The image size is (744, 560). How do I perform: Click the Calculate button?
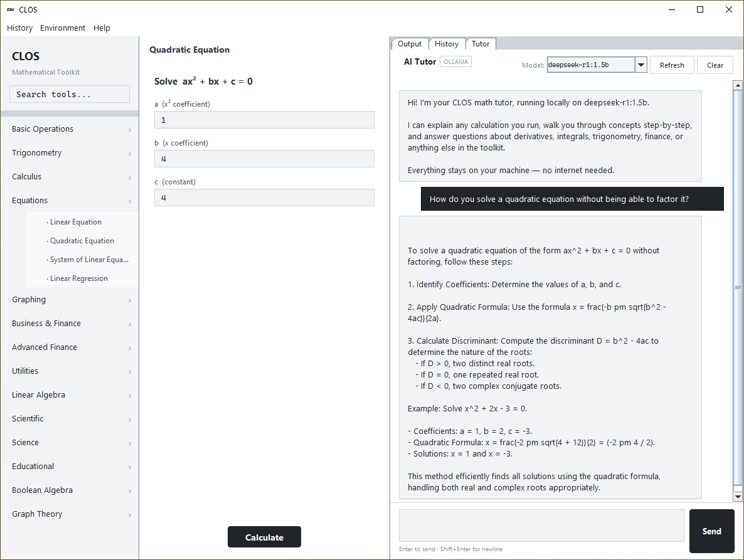coord(264,537)
